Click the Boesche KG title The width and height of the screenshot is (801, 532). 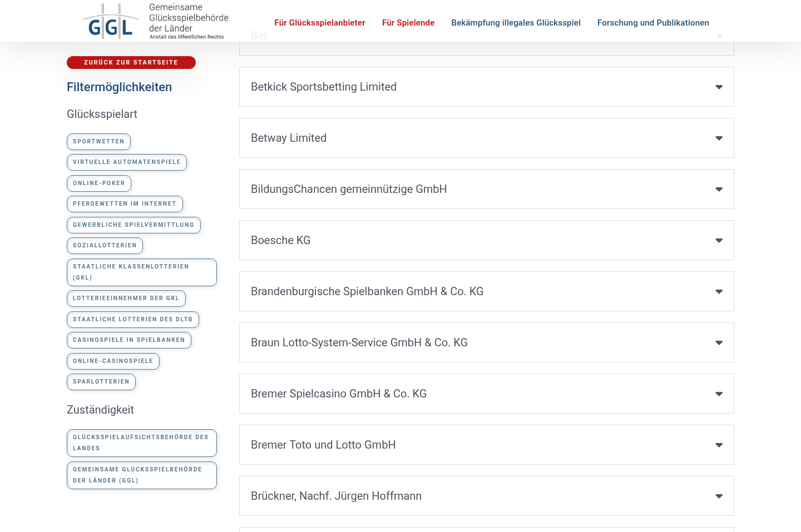[281, 240]
